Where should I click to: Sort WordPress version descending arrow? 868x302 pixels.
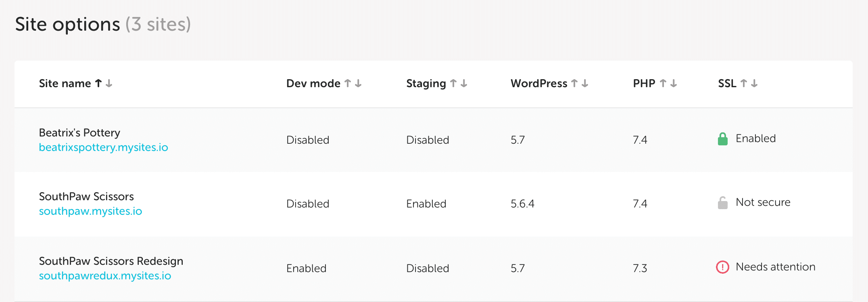[585, 83]
